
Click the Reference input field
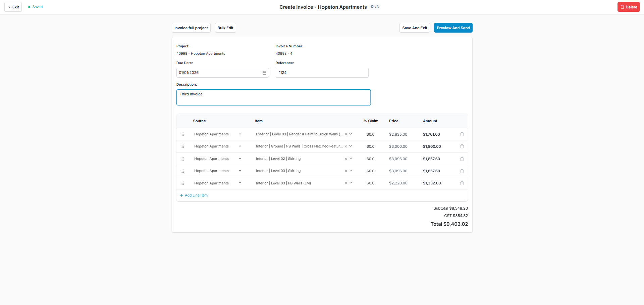point(322,73)
